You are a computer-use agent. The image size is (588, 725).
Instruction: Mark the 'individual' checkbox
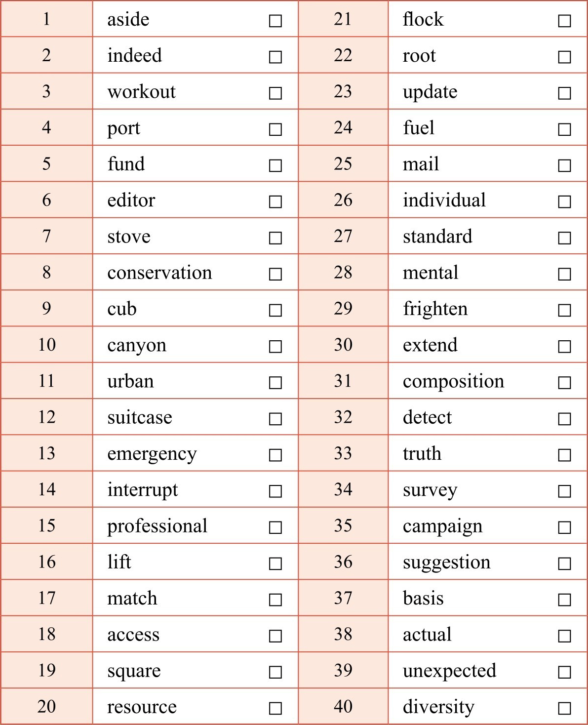click(x=564, y=202)
